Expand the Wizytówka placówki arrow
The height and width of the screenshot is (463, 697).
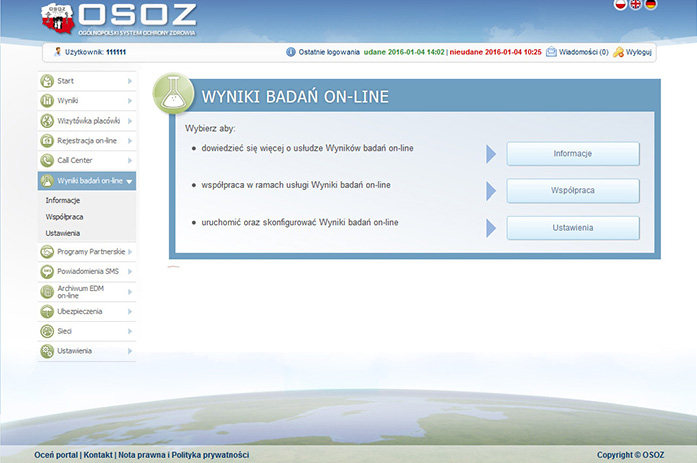(x=130, y=121)
